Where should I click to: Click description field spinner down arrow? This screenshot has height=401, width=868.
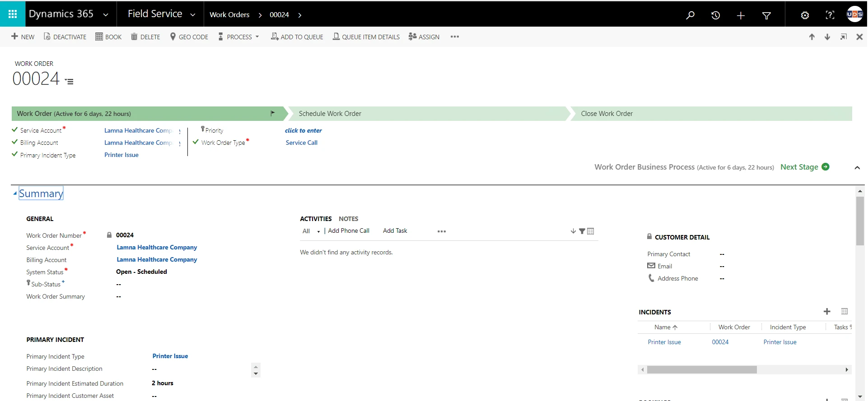(x=256, y=373)
